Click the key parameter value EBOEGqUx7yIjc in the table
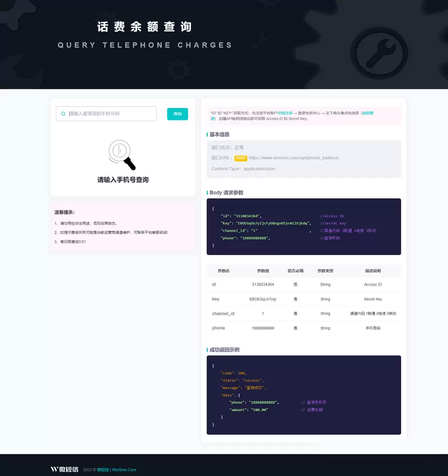This screenshot has height=476, width=448. click(x=263, y=299)
